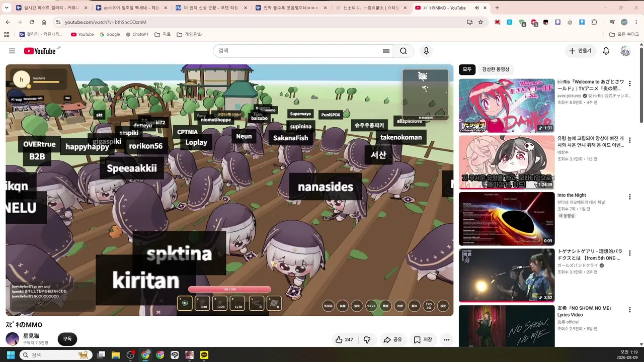The width and height of the screenshot is (644, 362).
Task: Open the 자료 bookmarks folder
Action: coord(163,34)
